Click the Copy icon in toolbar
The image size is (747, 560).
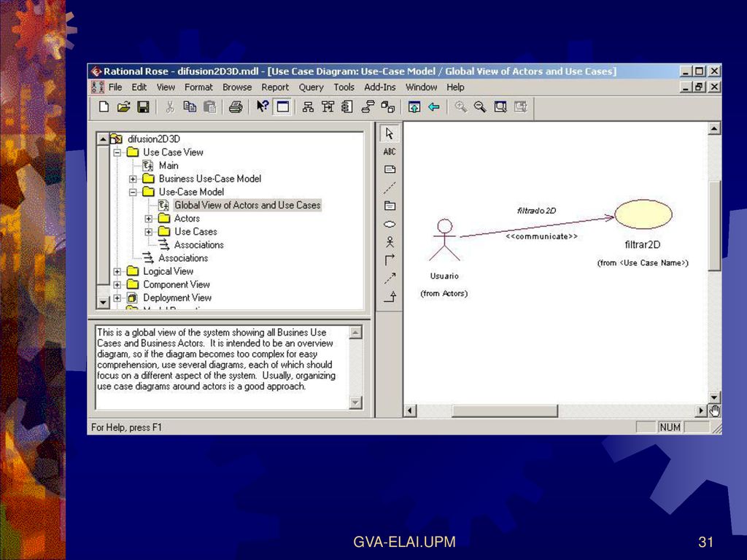tap(190, 107)
